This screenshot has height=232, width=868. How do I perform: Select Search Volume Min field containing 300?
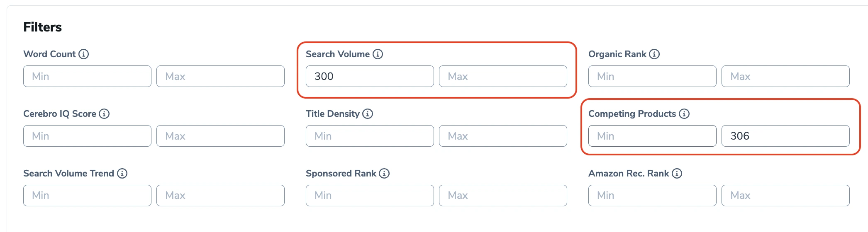370,76
